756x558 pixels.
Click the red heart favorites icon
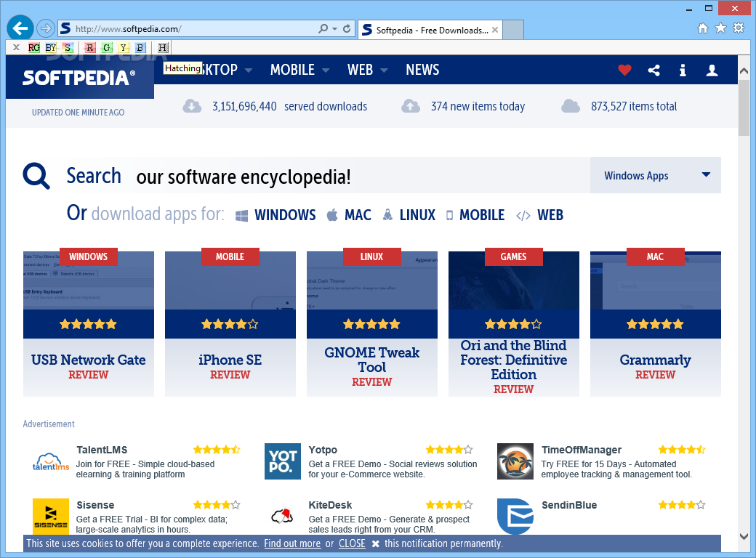coord(625,70)
